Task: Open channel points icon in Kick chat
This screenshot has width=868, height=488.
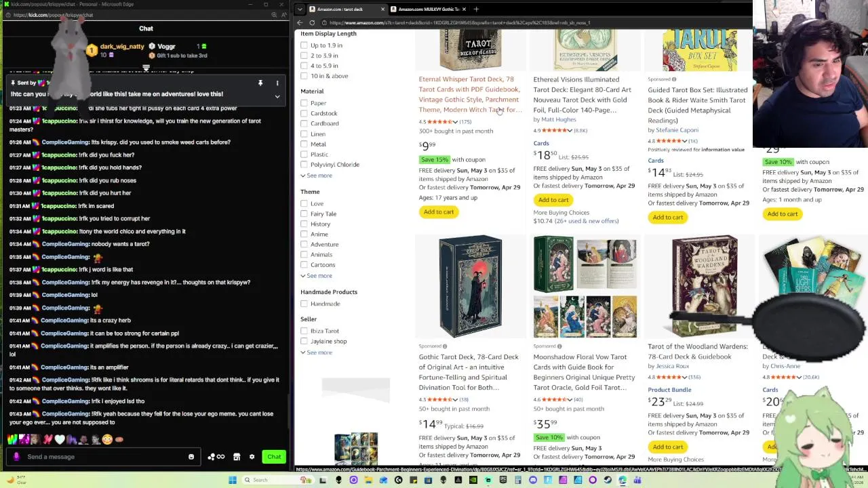Action: [216, 457]
